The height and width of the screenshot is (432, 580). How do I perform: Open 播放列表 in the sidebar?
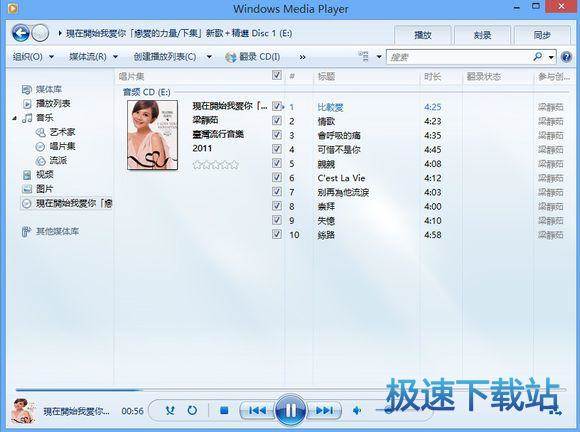46,104
